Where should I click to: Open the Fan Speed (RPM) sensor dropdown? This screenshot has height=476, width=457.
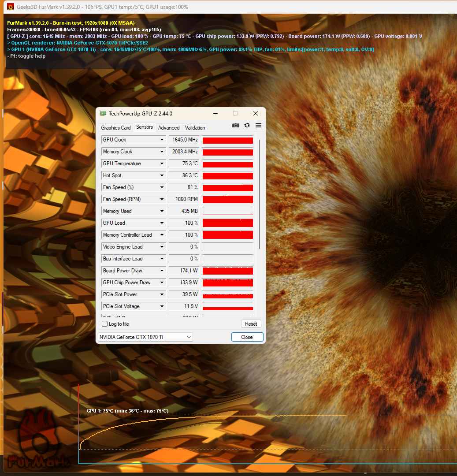(x=162, y=199)
